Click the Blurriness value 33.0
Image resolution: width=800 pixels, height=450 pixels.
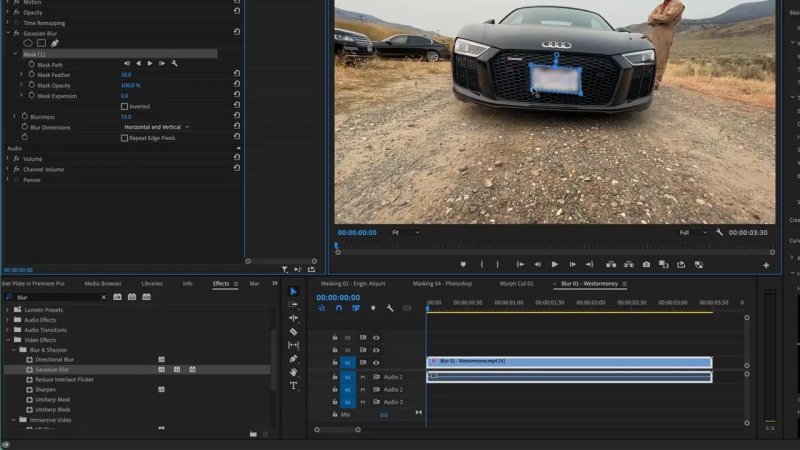(126, 117)
